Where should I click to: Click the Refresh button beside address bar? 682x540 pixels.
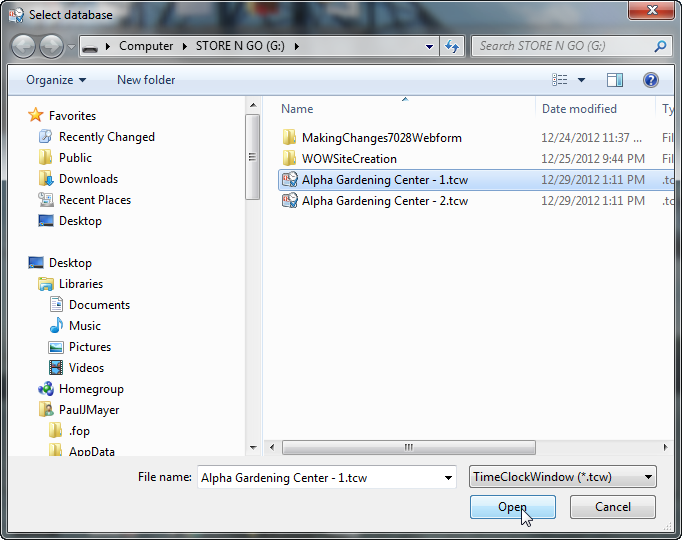click(x=453, y=46)
